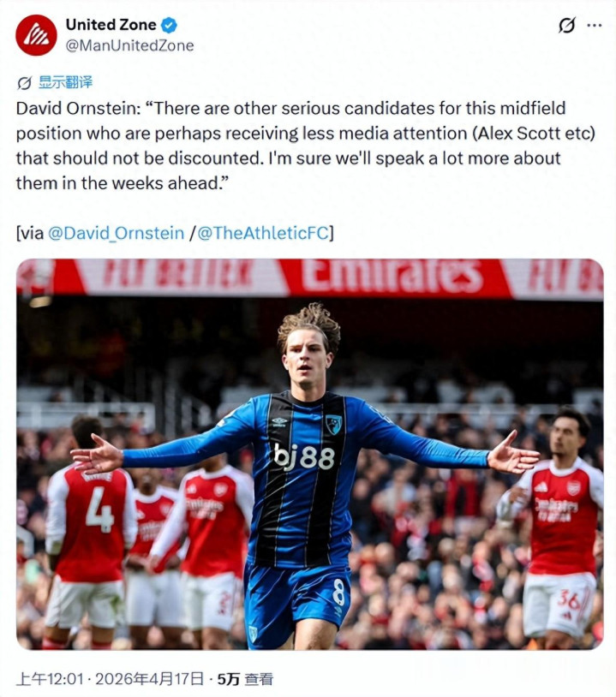Open the @David_Ornstein mention
The width and height of the screenshot is (616, 697).
click(116, 233)
